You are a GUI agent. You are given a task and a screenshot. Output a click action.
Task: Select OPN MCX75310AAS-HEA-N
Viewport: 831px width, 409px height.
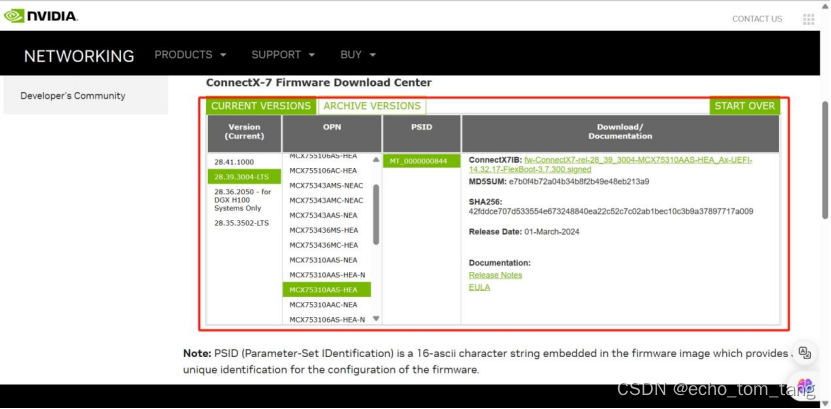tap(326, 275)
